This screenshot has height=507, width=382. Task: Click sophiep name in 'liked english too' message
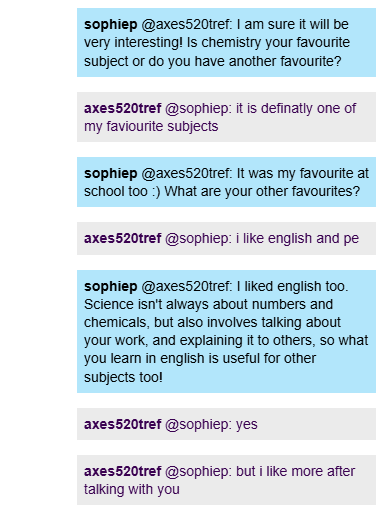110,287
